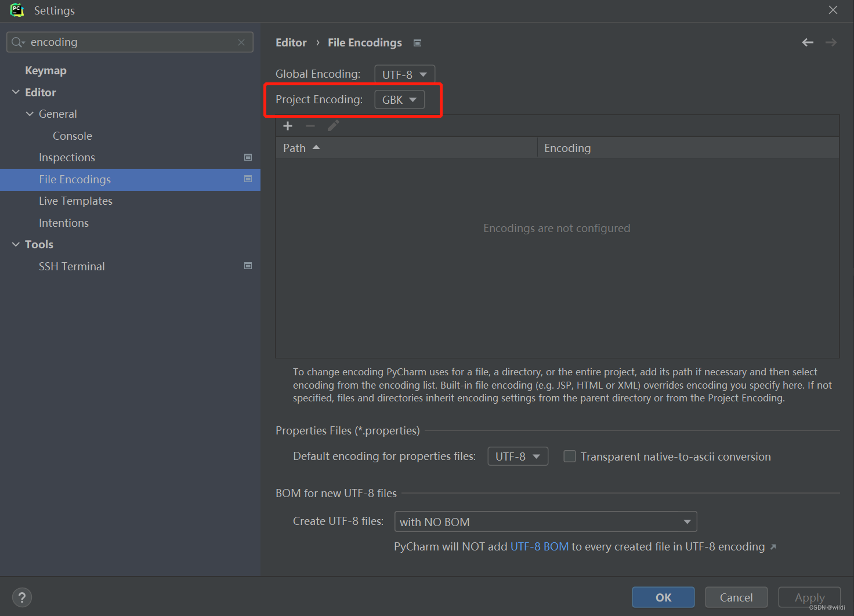Click project icon on SSH Terminal row

tap(248, 266)
